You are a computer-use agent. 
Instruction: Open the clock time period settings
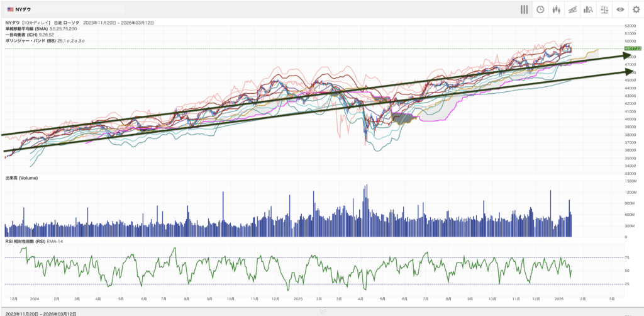tap(540, 9)
